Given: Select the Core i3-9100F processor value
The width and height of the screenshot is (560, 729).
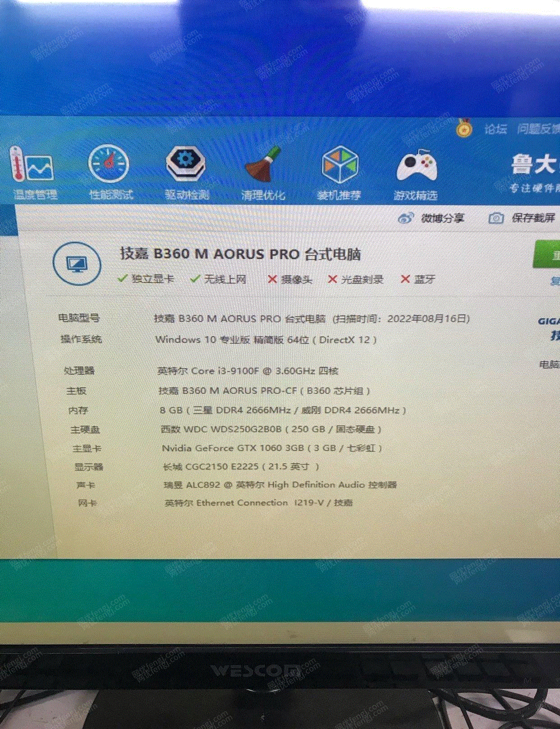Looking at the screenshot, I should (x=248, y=371).
